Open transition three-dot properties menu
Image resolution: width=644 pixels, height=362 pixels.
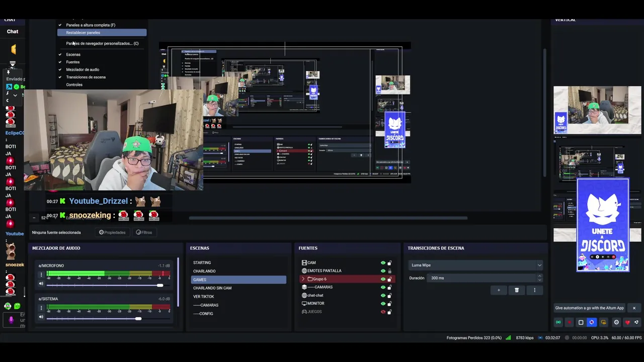click(534, 290)
